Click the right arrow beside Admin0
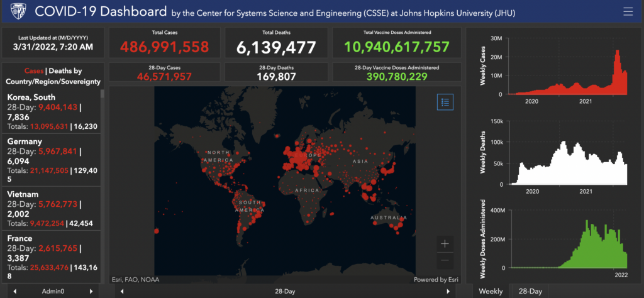644x298 pixels. 91,292
